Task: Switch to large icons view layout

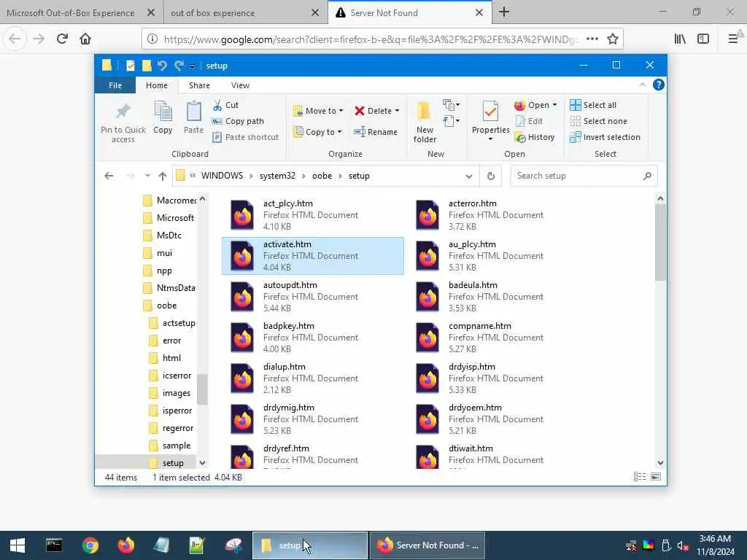Action: (x=656, y=477)
